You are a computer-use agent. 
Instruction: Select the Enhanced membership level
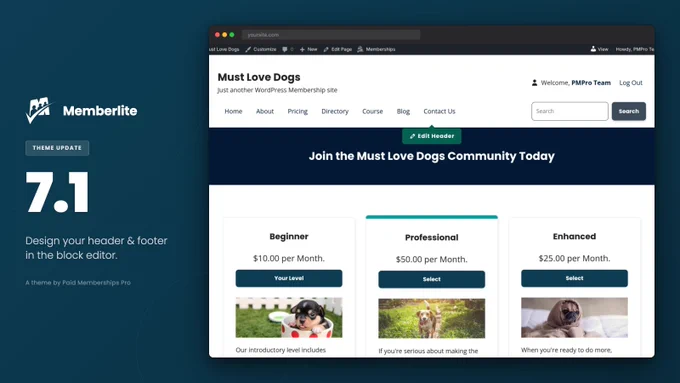[574, 278]
